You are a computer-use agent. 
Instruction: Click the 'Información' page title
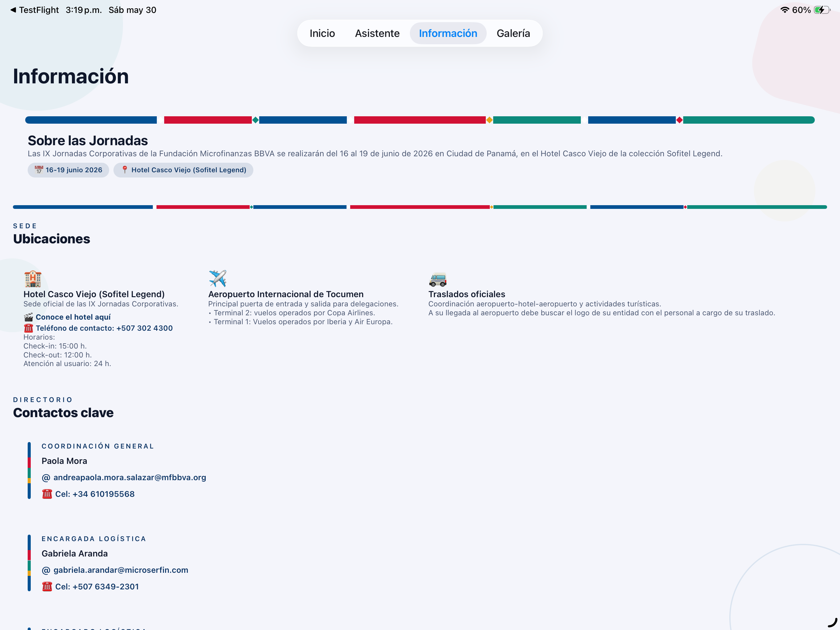71,76
